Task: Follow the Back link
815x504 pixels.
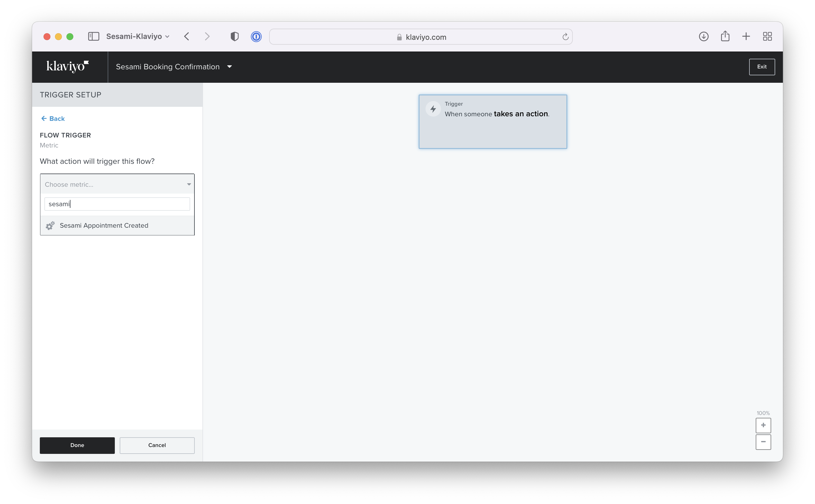Action: [53, 119]
